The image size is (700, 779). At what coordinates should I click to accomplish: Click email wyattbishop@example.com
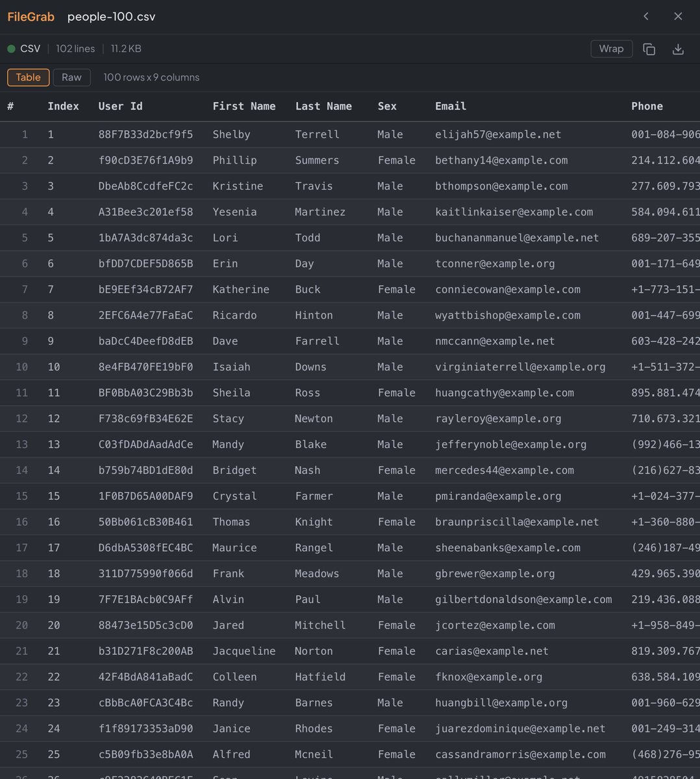[x=508, y=315]
